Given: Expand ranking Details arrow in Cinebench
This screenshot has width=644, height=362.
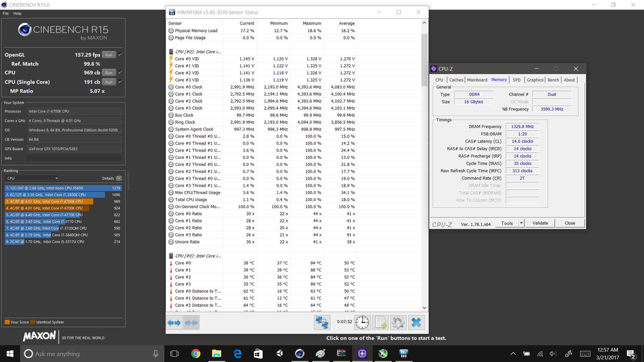Looking at the screenshot, I should coord(119,178).
